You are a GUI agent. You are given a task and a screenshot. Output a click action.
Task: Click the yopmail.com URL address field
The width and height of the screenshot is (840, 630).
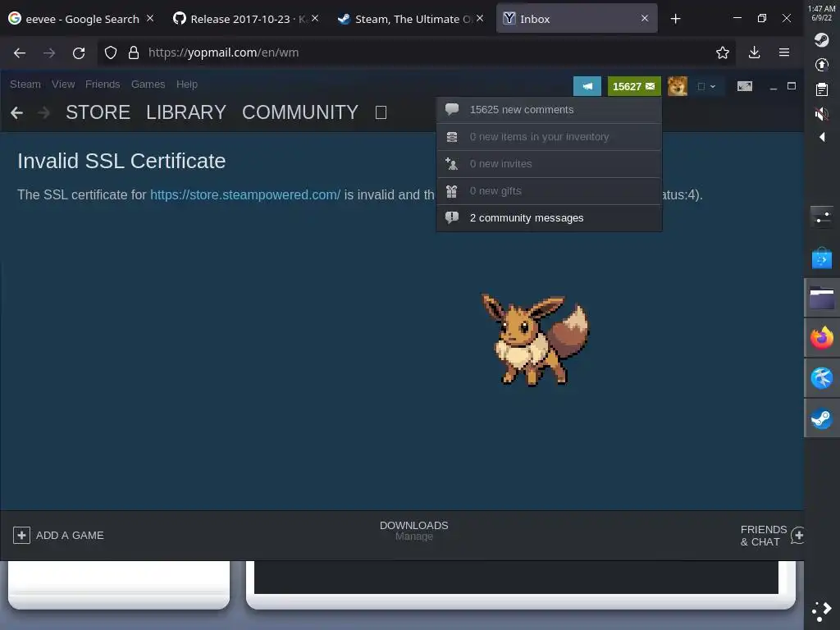click(x=418, y=52)
